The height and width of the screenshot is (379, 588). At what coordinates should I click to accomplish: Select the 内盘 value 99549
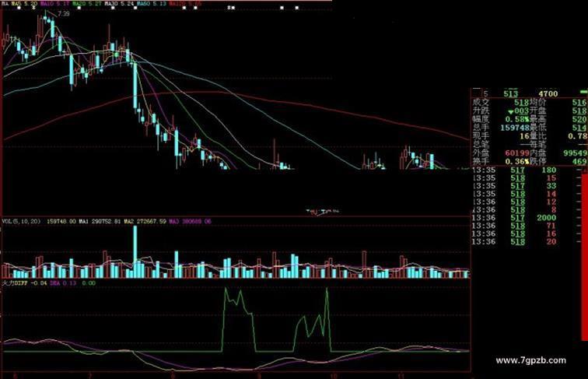575,153
